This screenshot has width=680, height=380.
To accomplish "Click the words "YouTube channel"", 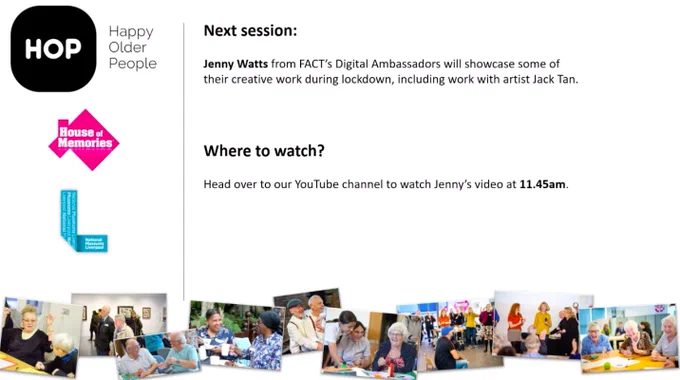I will click(x=339, y=184).
